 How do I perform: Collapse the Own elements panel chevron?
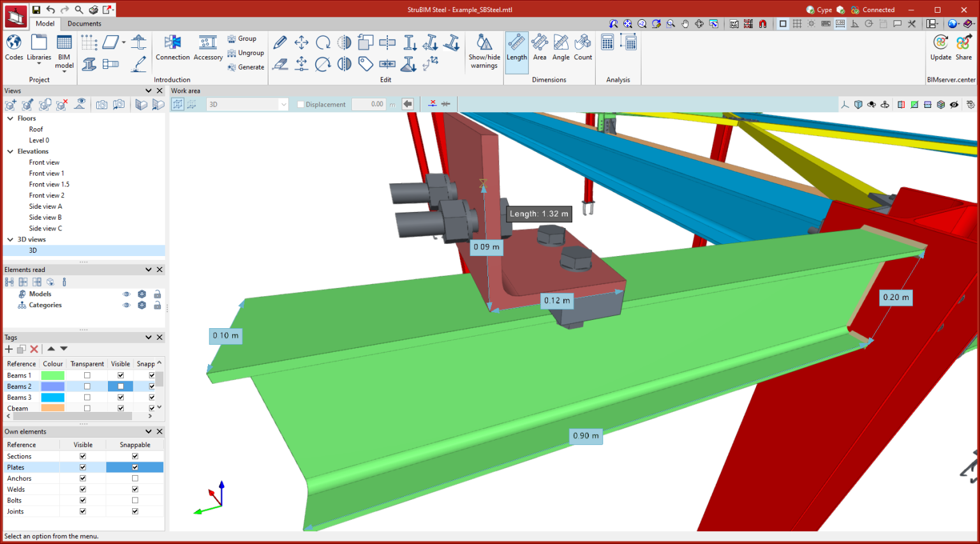coord(149,432)
